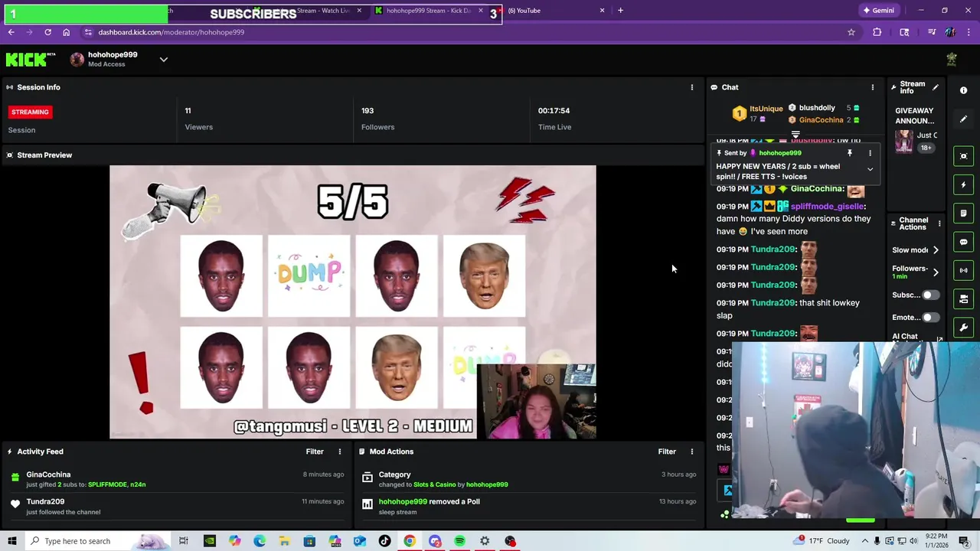The image size is (980, 551).
Task: Open Mod Actions three-dot menu
Action: pos(692,452)
